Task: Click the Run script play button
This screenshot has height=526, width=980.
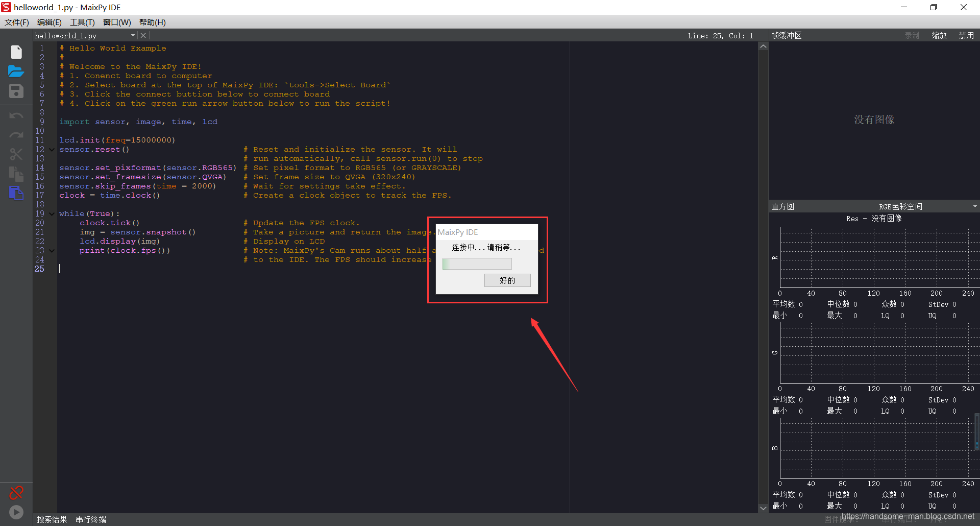Action: pos(16,512)
